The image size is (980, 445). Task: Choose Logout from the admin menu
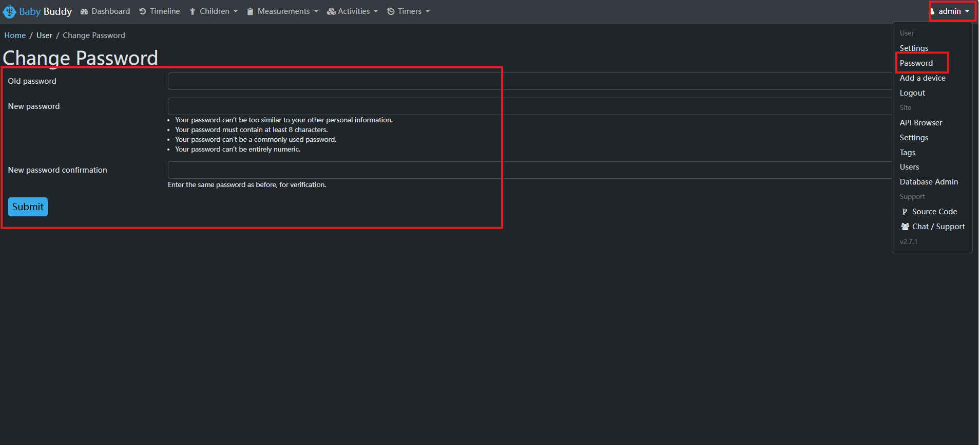[x=912, y=93]
